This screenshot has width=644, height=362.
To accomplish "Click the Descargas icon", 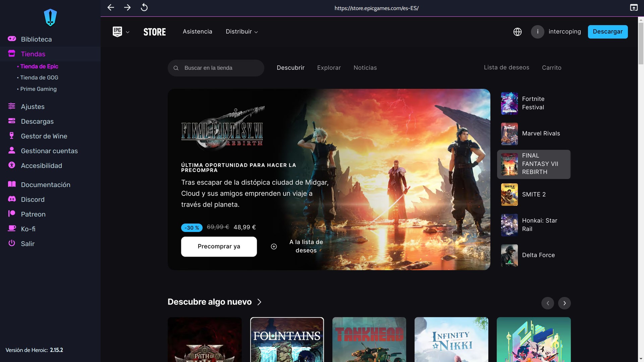I will point(12,121).
